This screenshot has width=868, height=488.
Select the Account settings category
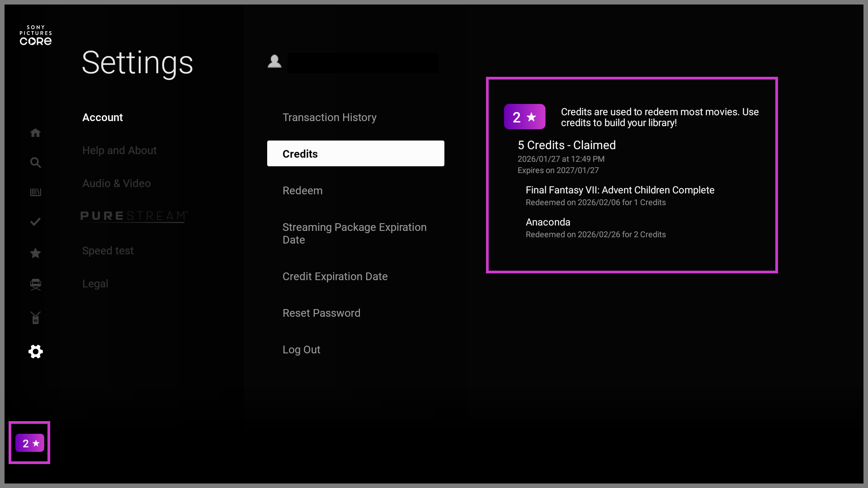coord(103,117)
